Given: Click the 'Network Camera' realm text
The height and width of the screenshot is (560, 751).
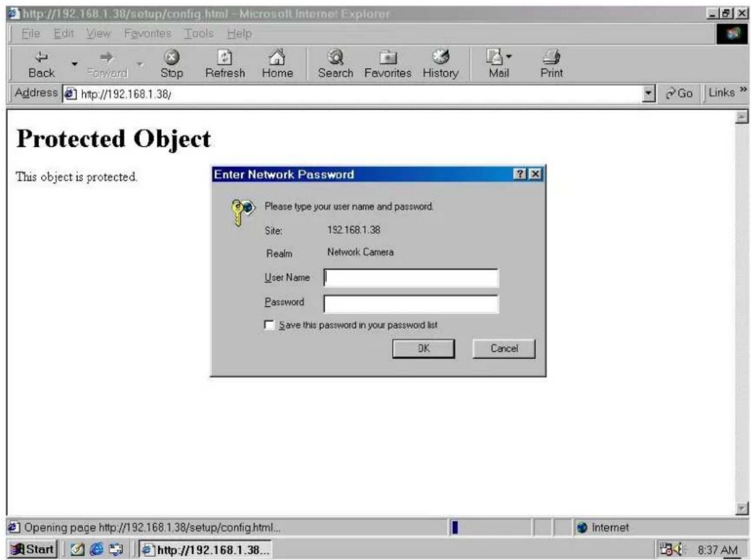Looking at the screenshot, I should pos(360,252).
